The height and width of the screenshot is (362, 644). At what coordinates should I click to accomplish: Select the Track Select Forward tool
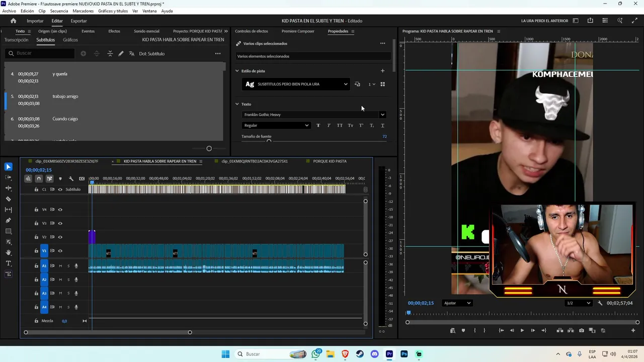pos(9,177)
